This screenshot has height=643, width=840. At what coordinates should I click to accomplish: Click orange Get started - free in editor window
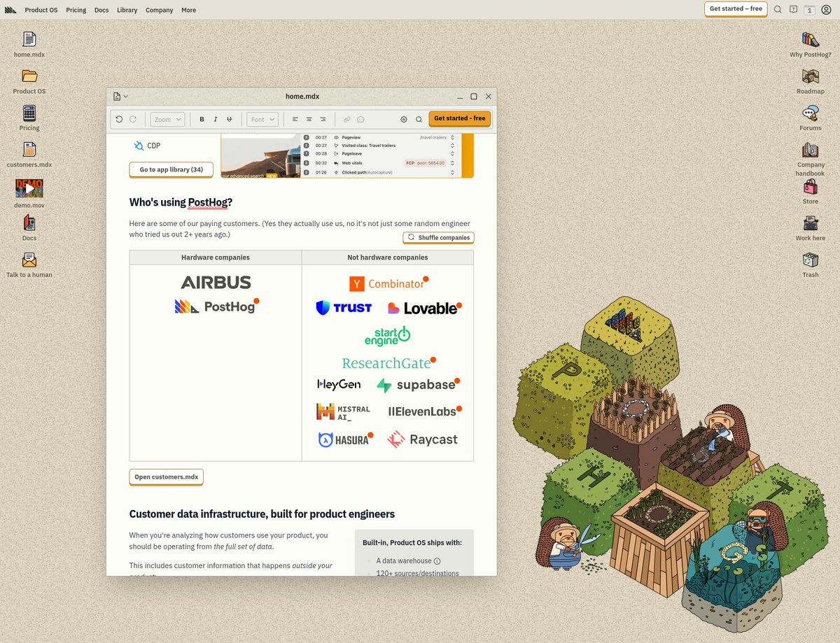(x=459, y=119)
